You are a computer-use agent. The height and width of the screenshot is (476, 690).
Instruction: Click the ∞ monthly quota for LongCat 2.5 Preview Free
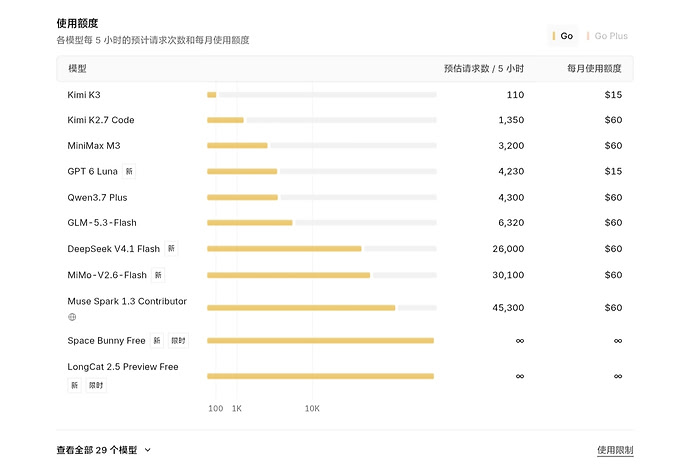coord(618,376)
